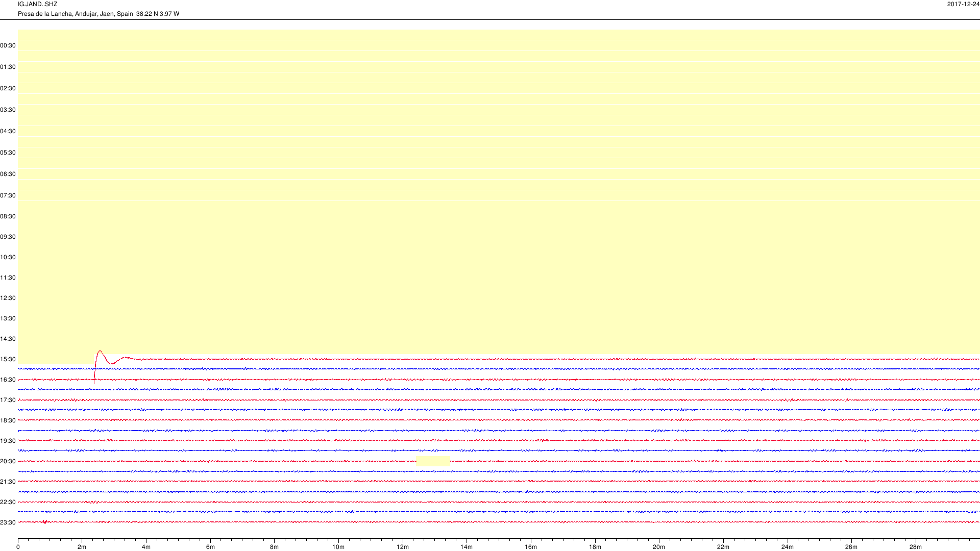Click the 05:30 time label

(x=8, y=153)
